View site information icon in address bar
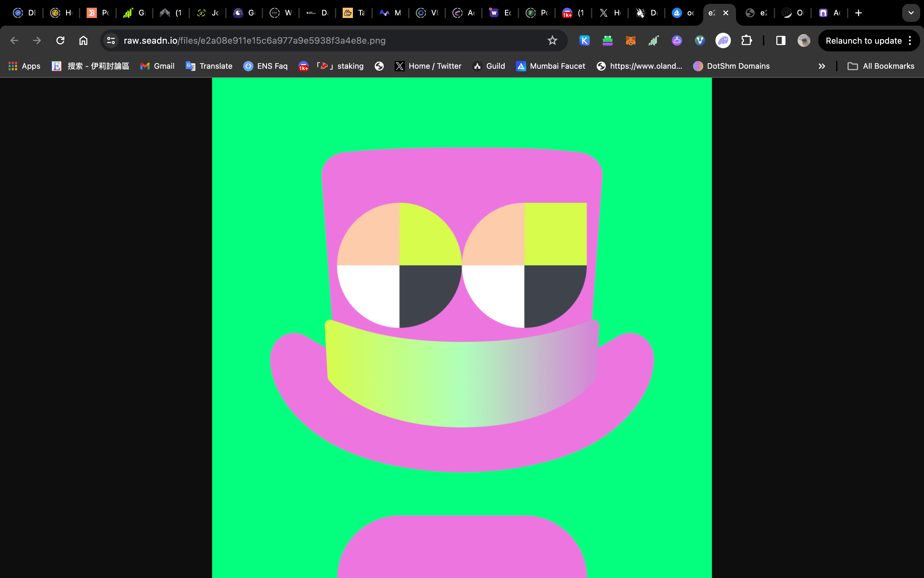Viewport: 924px width, 578px height. point(111,40)
